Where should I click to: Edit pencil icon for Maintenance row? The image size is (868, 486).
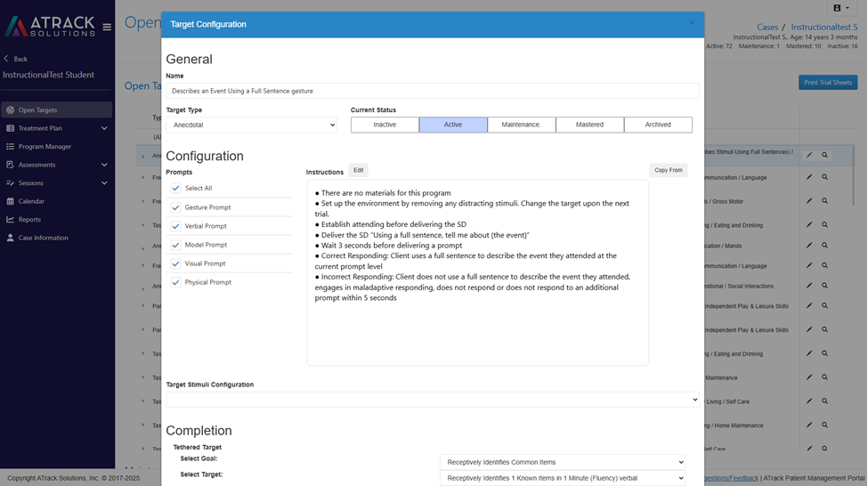(808, 377)
